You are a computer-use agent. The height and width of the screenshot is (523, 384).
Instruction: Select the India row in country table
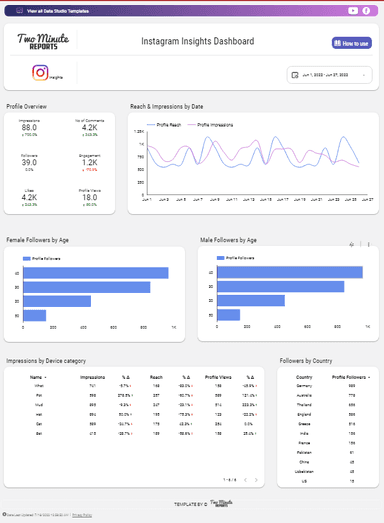pyautogui.click(x=328, y=433)
